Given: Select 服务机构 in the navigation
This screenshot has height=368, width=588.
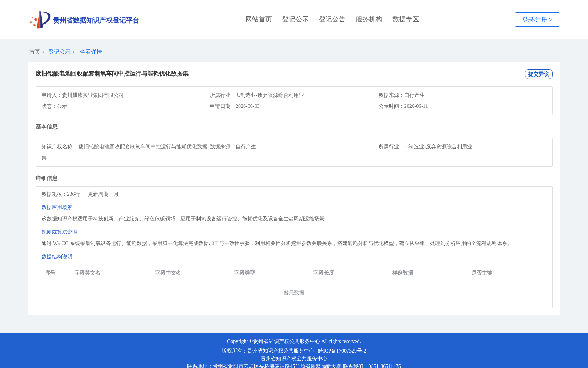Looking at the screenshot, I should click(x=369, y=19).
